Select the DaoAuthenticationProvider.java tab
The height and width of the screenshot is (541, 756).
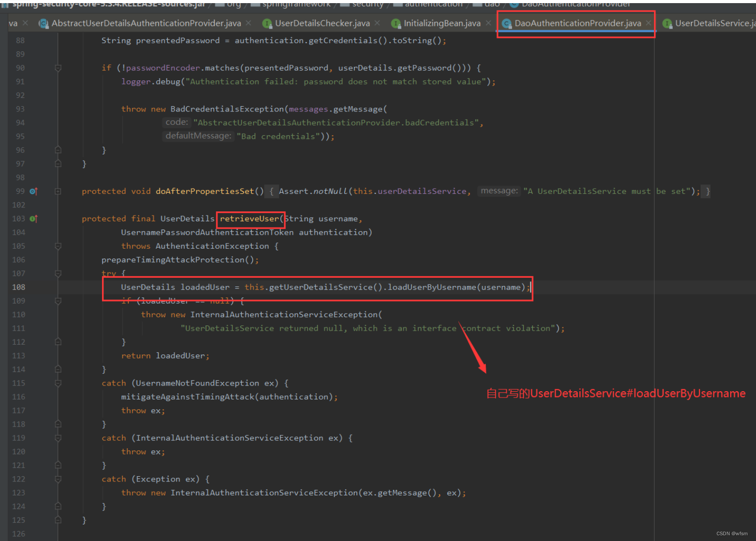tap(577, 23)
